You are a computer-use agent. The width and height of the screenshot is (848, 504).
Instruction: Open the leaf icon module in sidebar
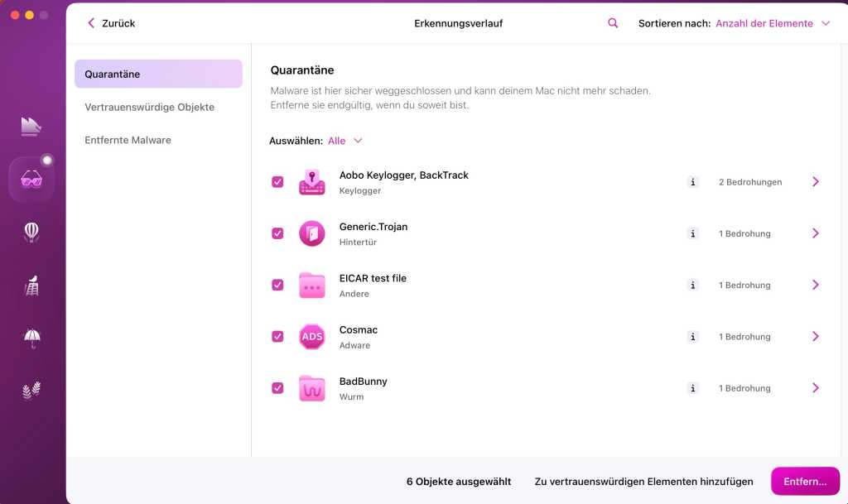pos(31,391)
